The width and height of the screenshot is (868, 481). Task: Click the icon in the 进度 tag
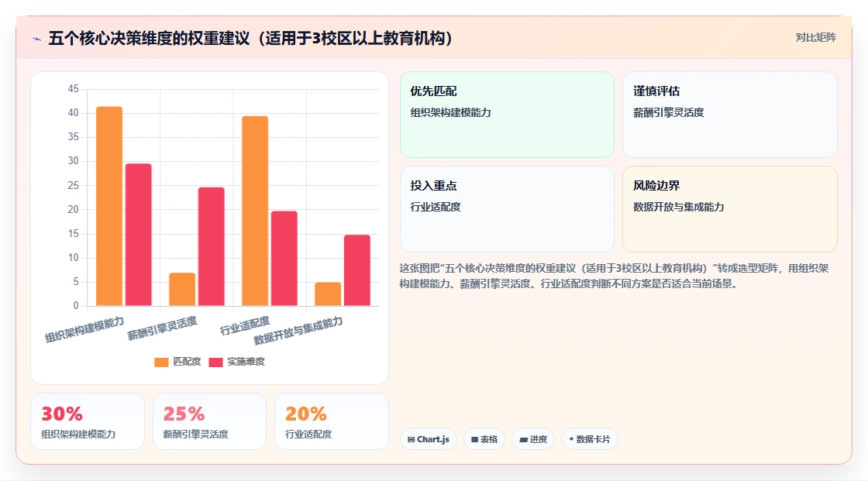coord(523,439)
